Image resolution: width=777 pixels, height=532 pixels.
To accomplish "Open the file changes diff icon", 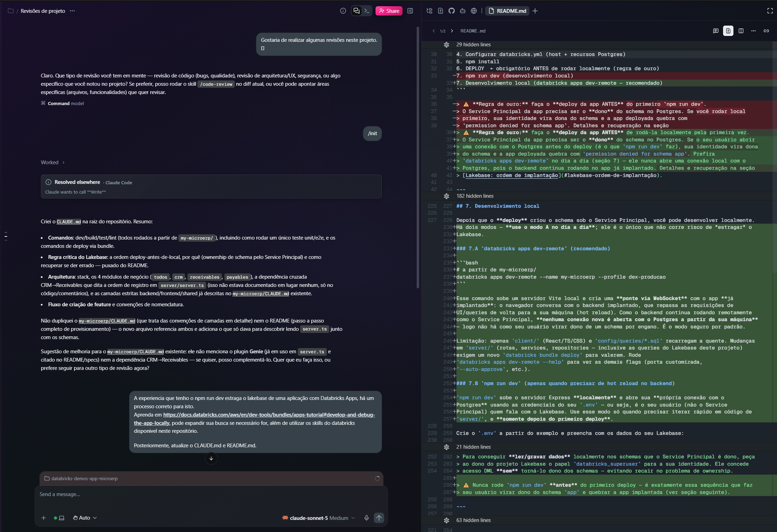I will [x=441, y=11].
